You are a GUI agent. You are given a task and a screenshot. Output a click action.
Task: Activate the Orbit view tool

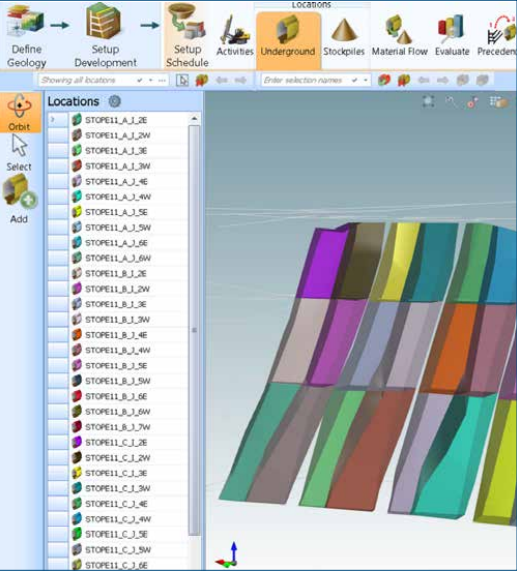(x=20, y=112)
